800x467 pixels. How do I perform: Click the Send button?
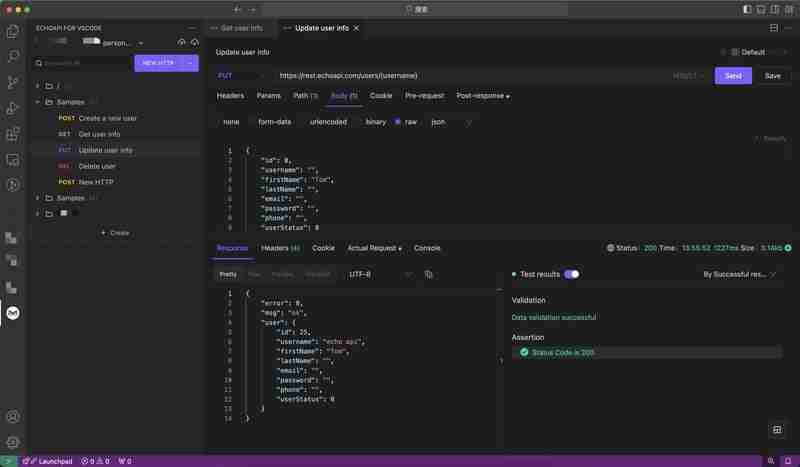pos(733,76)
